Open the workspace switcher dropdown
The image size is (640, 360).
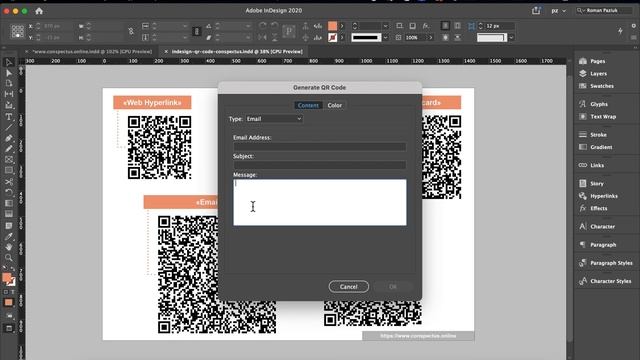pyautogui.click(x=559, y=11)
